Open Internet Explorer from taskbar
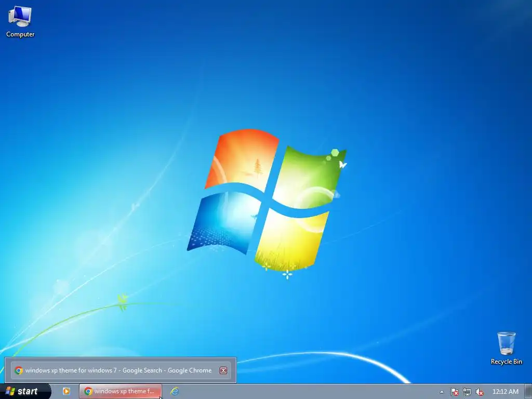This screenshot has width=532, height=399. (x=175, y=391)
